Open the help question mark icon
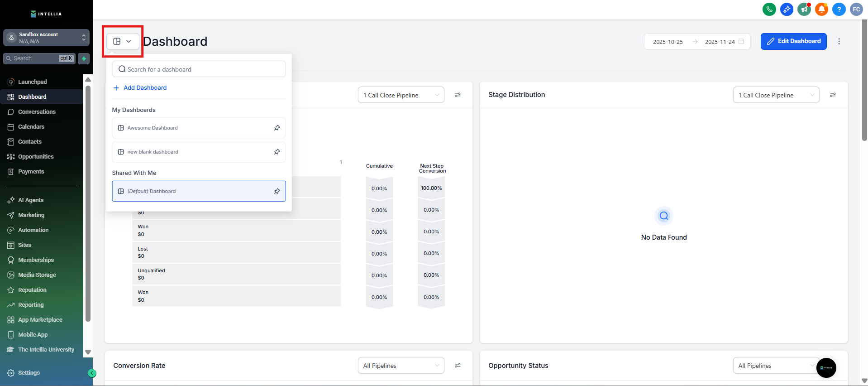 [839, 9]
